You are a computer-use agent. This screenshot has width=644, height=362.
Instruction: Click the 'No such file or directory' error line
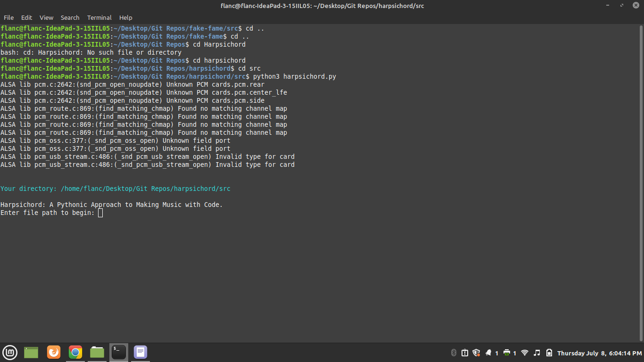[x=91, y=52]
